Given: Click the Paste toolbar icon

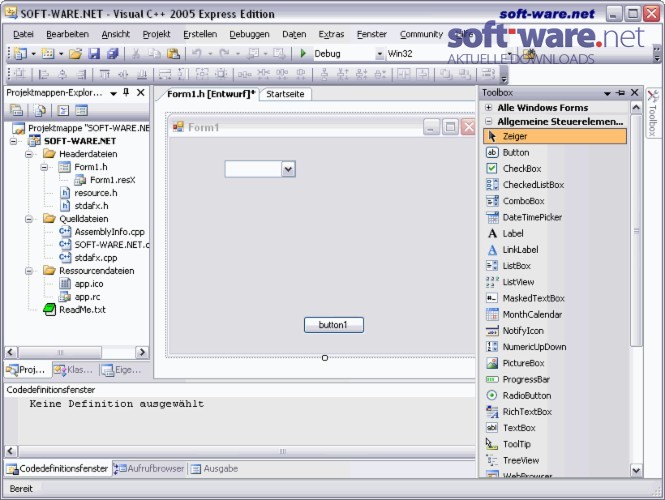Looking at the screenshot, I should pos(173,53).
